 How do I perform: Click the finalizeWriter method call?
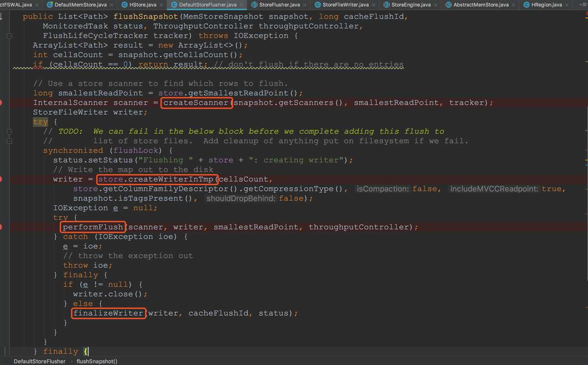coord(108,313)
